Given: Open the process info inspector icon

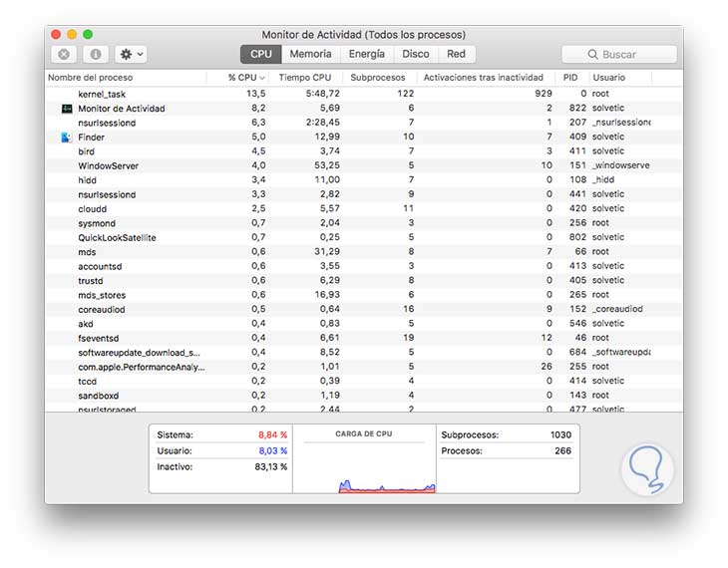Looking at the screenshot, I should [96, 54].
